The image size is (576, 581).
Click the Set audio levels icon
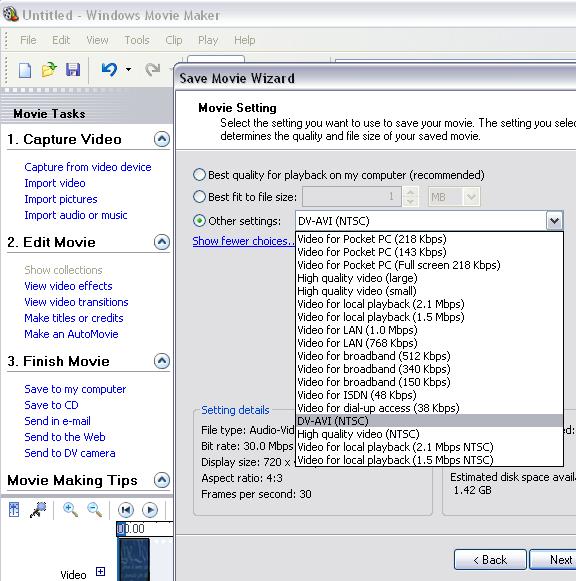14,510
